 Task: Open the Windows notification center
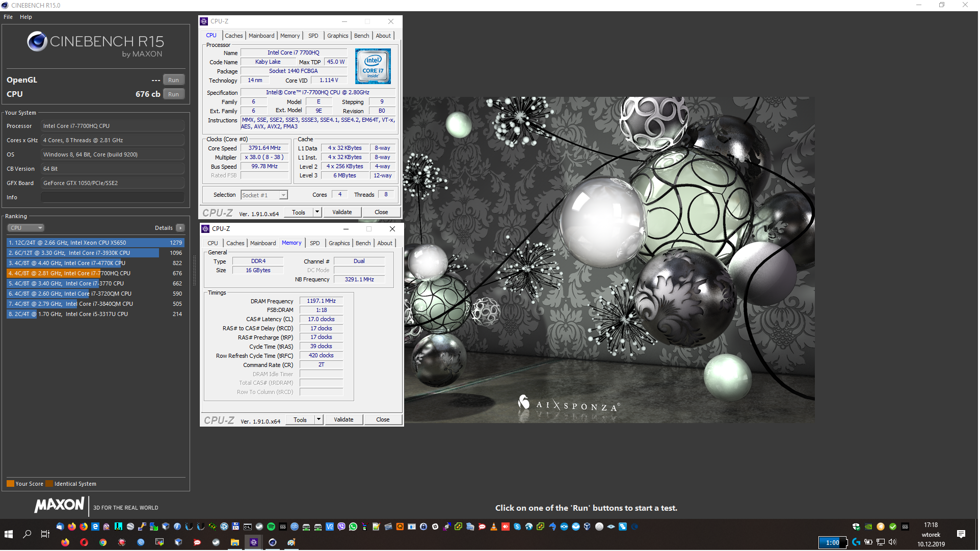click(962, 535)
